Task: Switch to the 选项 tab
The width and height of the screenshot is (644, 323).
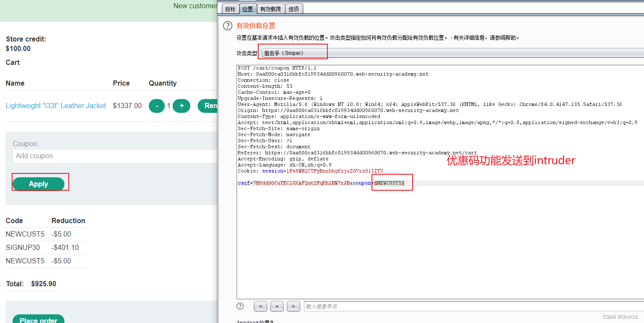Action: pyautogui.click(x=294, y=9)
